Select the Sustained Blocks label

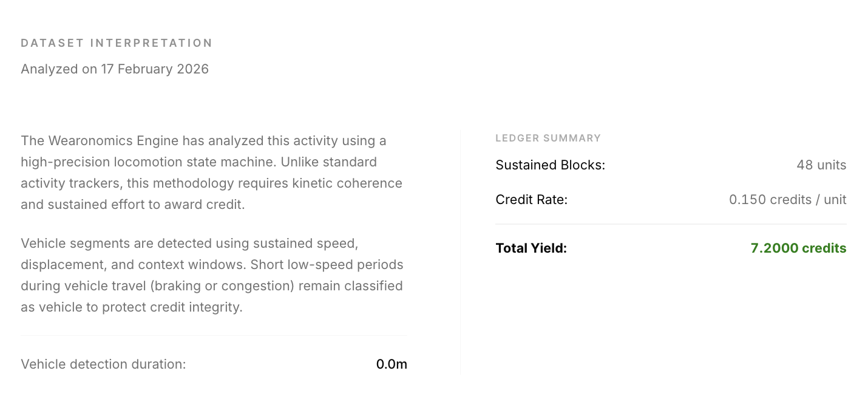pos(550,165)
